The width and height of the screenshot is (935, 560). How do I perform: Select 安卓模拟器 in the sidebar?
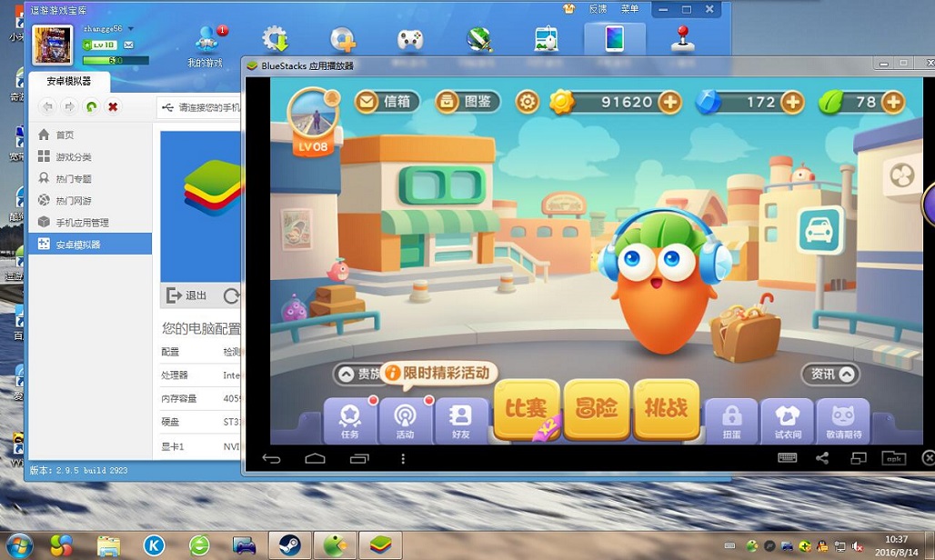(x=90, y=244)
